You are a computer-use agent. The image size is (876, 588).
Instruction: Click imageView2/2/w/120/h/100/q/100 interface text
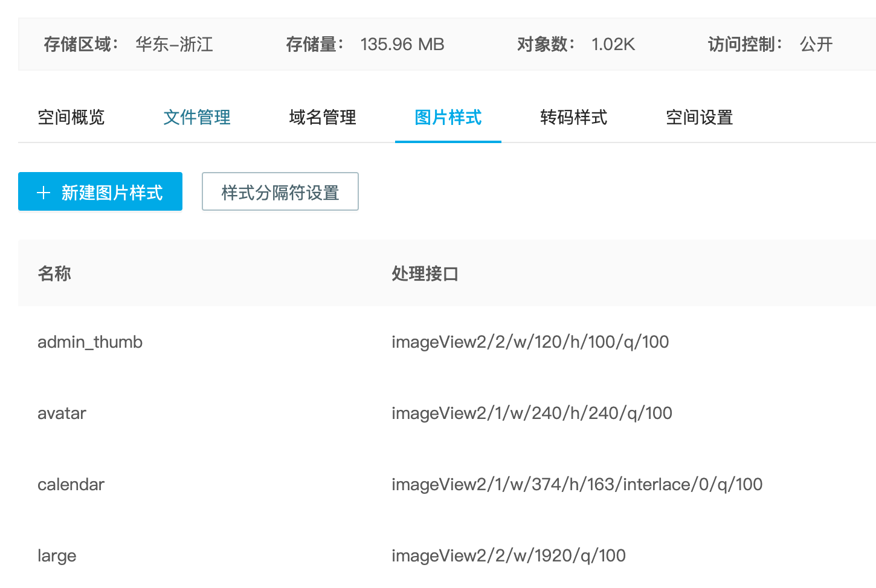tap(530, 342)
